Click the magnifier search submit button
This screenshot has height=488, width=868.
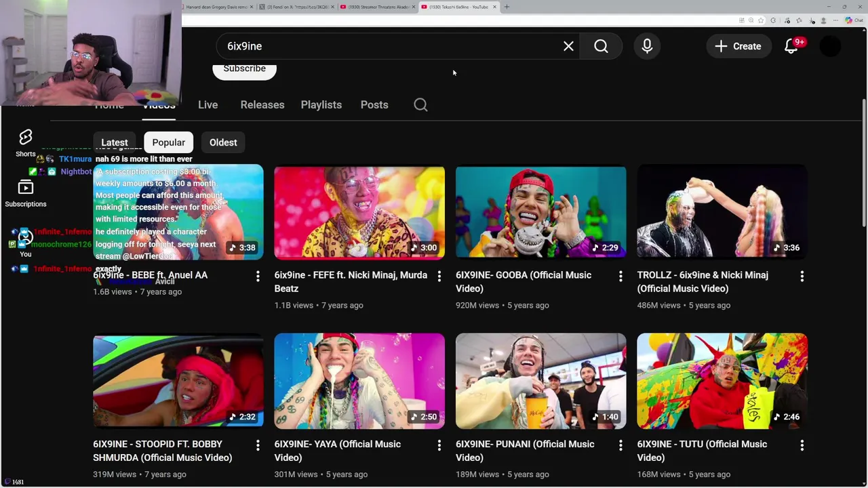coord(601,46)
